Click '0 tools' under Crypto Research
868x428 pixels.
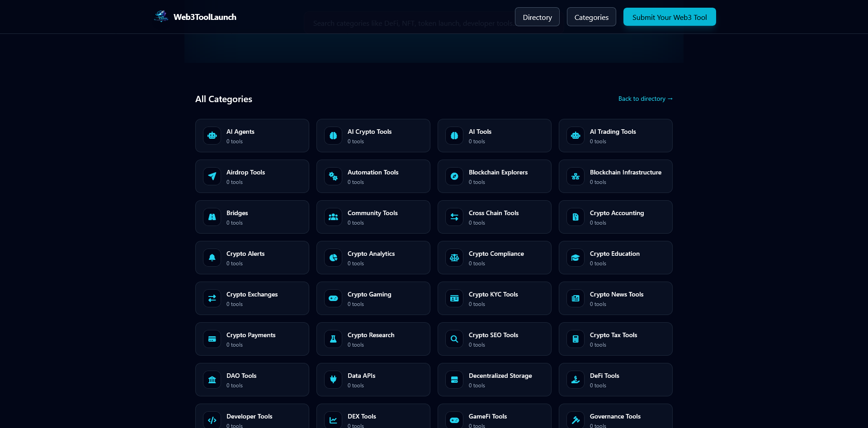(356, 345)
